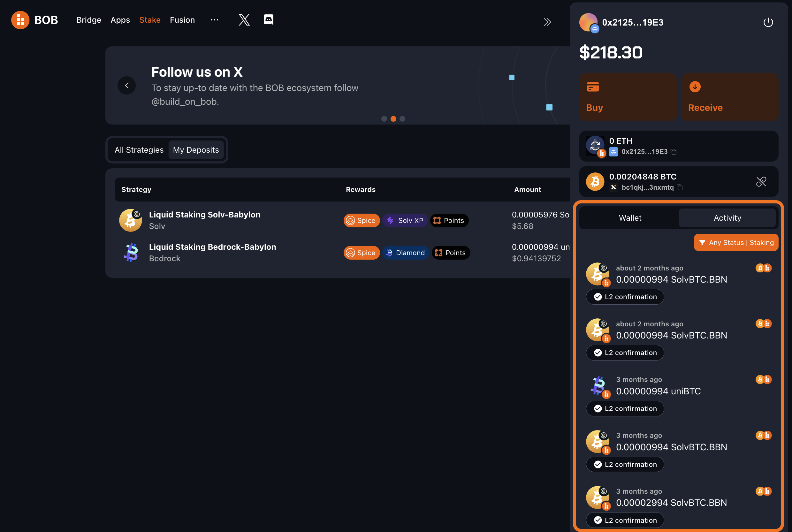Click Points badge in Solv-Babylon row

(449, 221)
